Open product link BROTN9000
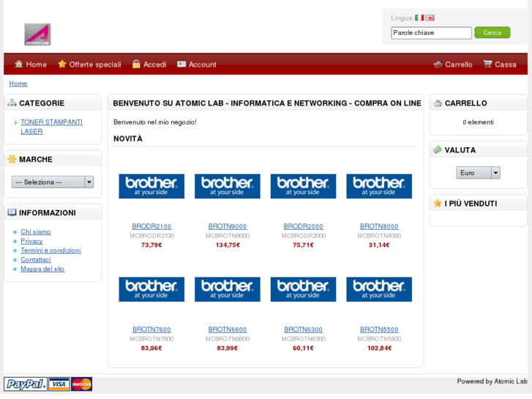The width and height of the screenshot is (532, 399). click(x=228, y=226)
